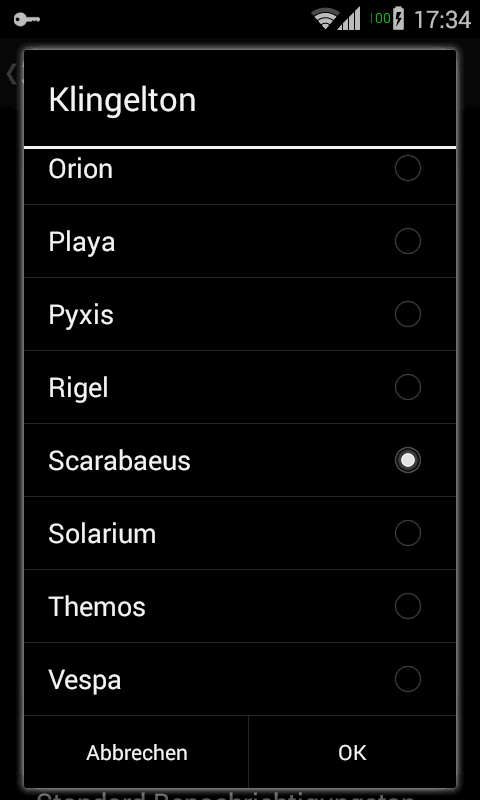
Task: Confirm ringtone with OK button
Action: click(x=352, y=753)
